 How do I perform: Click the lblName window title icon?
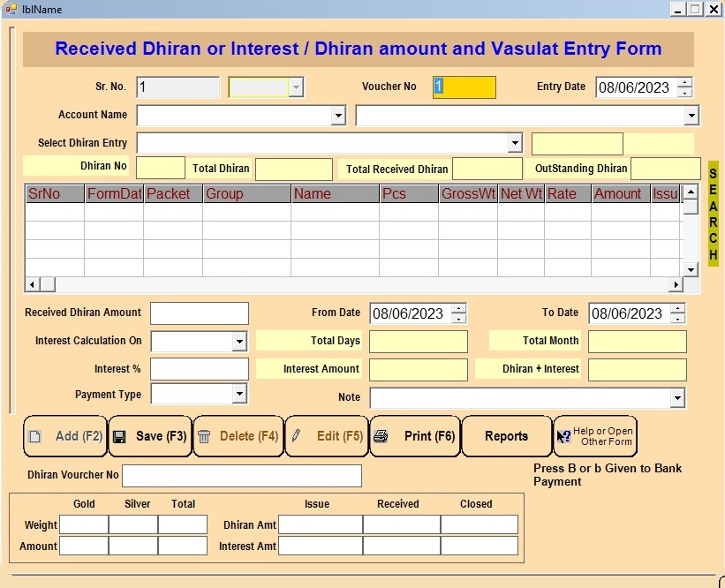pyautogui.click(x=10, y=9)
